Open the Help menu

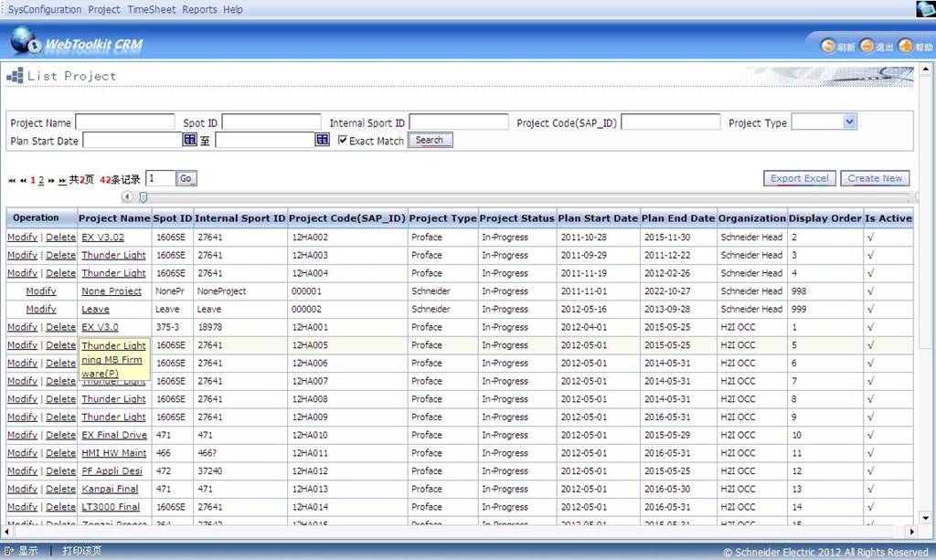[233, 9]
